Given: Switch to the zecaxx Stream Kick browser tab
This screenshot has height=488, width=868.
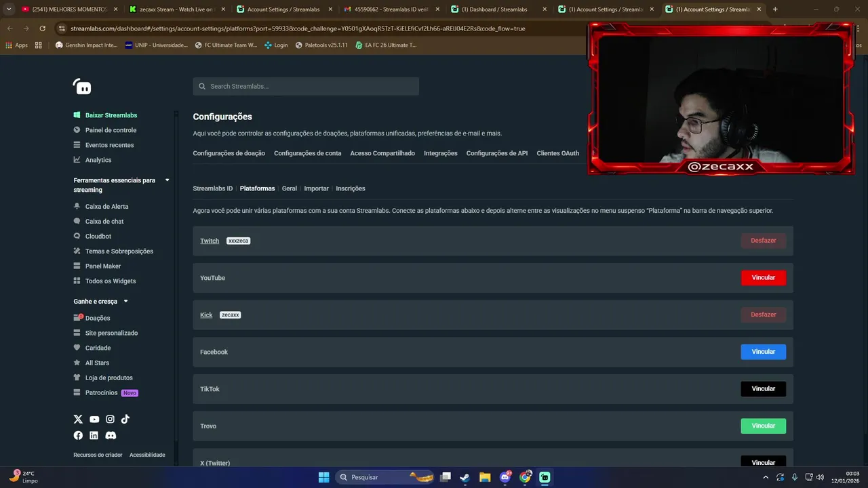Looking at the screenshot, I should click(176, 9).
